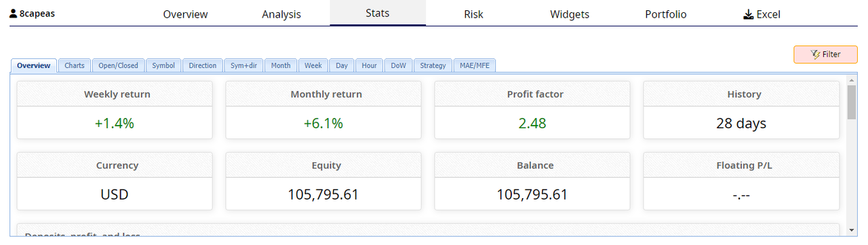Screen dimensions: 868x245
Task: Open the Direction sub-tab
Action: point(203,66)
